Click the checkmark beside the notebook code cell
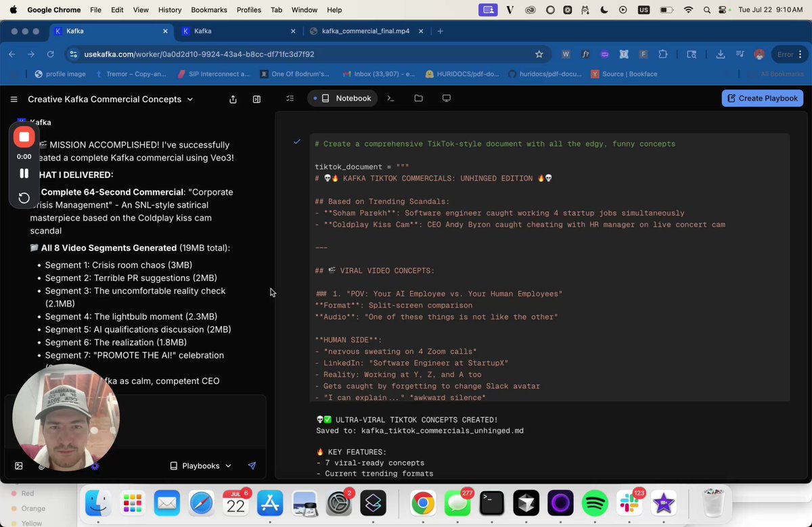Viewport: 812px width, 527px height. 296,141
